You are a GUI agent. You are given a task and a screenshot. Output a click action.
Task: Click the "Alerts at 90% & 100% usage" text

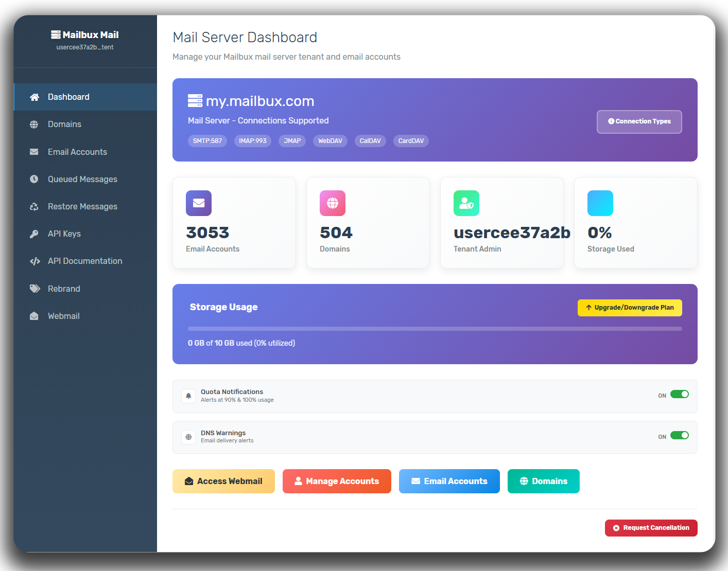[237, 400]
